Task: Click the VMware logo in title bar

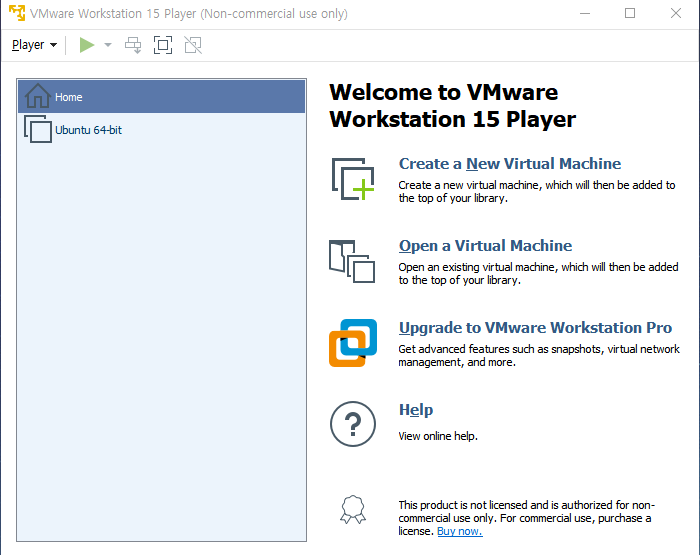Action: (17, 13)
